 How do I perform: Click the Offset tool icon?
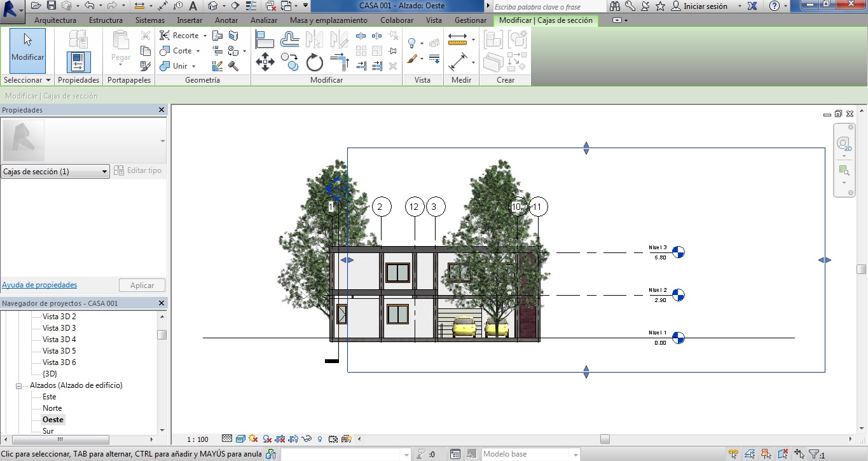[x=290, y=40]
